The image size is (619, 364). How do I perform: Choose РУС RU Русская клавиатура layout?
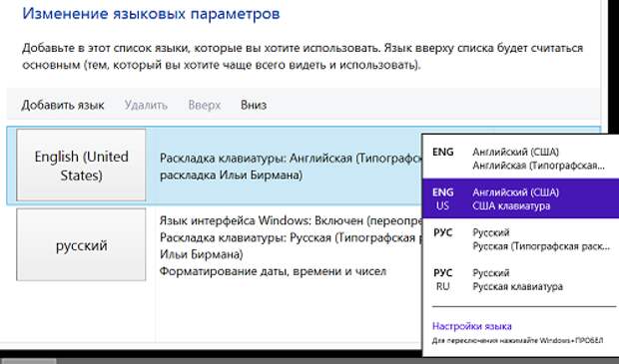tap(521, 279)
